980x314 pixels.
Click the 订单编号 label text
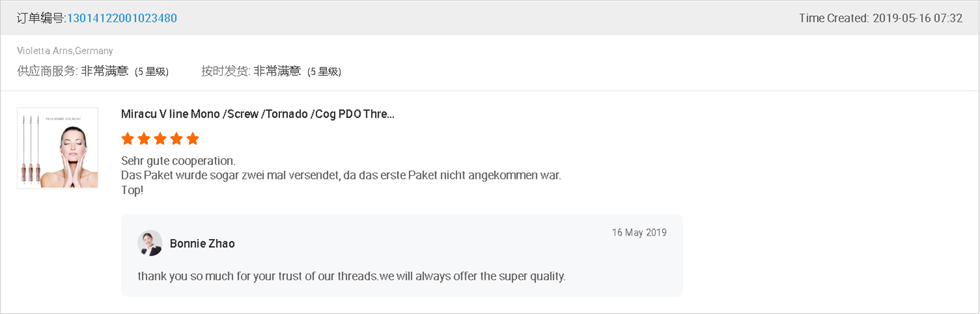pyautogui.click(x=41, y=18)
